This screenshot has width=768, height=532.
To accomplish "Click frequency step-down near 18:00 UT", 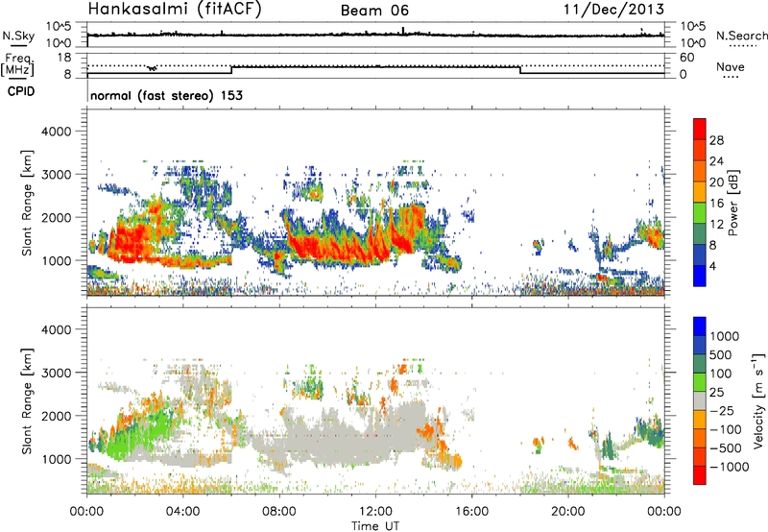I will pyautogui.click(x=520, y=70).
